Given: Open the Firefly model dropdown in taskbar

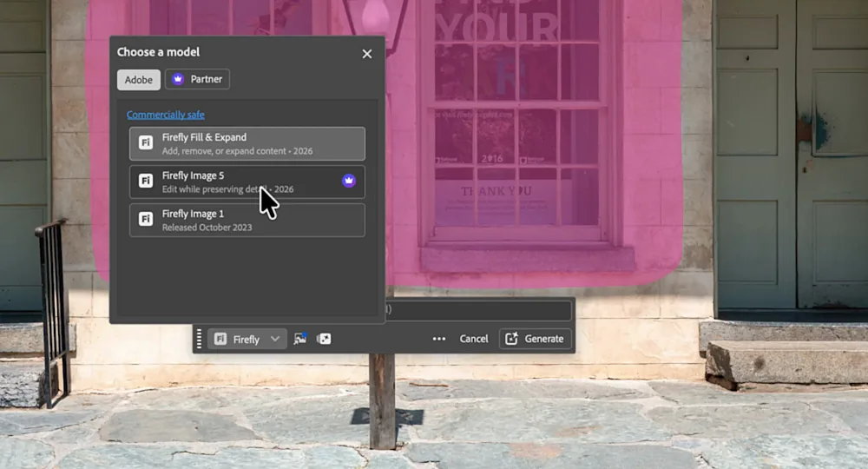Looking at the screenshot, I should click(x=247, y=339).
